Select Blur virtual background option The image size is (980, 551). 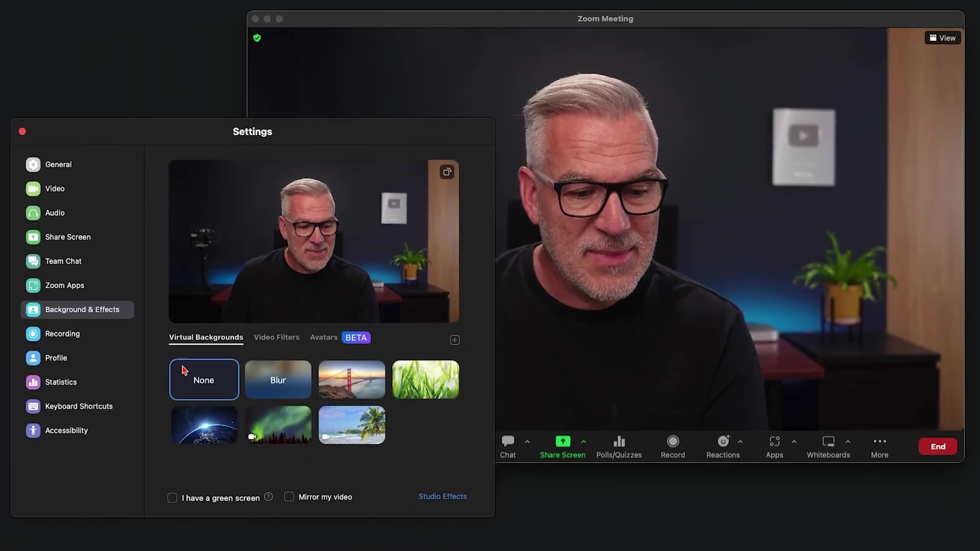(x=278, y=380)
